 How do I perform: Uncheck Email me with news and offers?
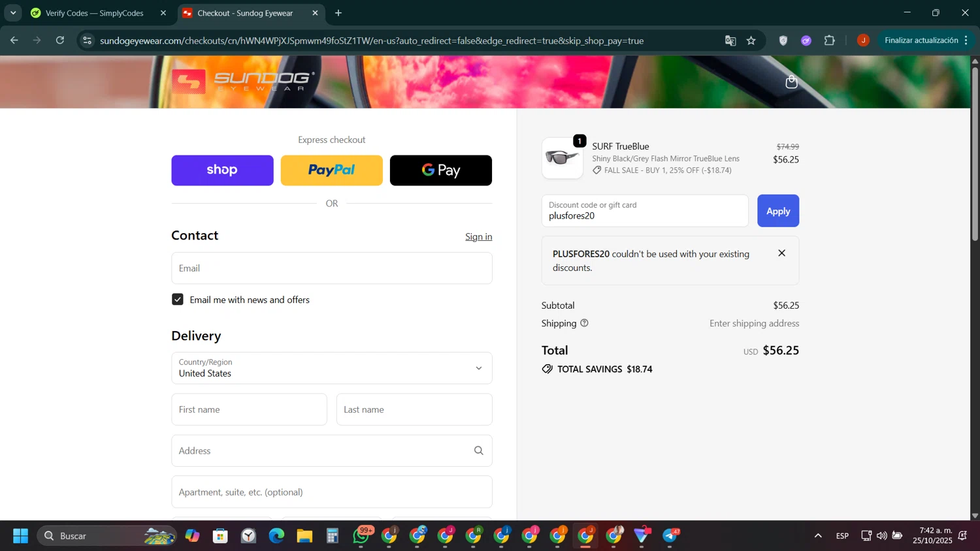coord(178,300)
